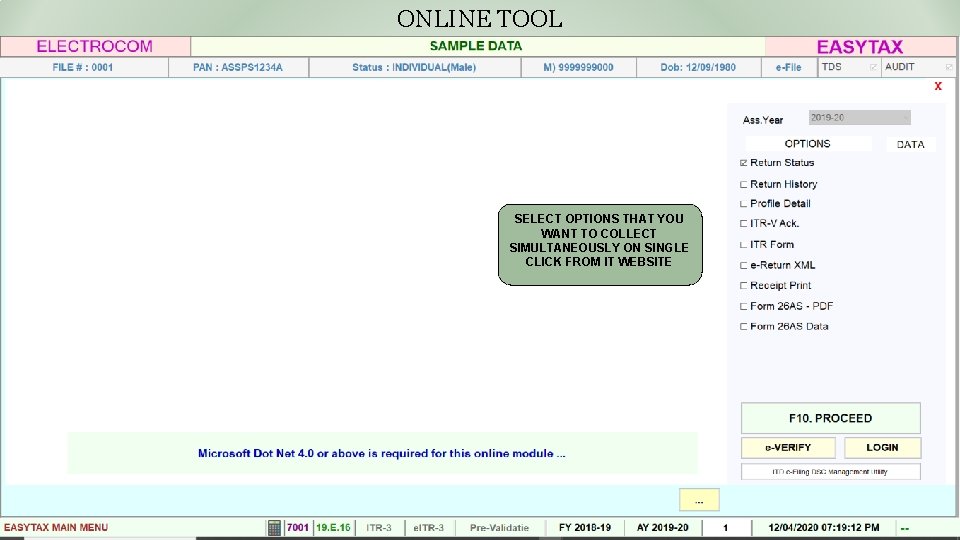Open EASYTAX MAIN MENU in status bar
This screenshot has width=960, height=540.
(x=56, y=528)
